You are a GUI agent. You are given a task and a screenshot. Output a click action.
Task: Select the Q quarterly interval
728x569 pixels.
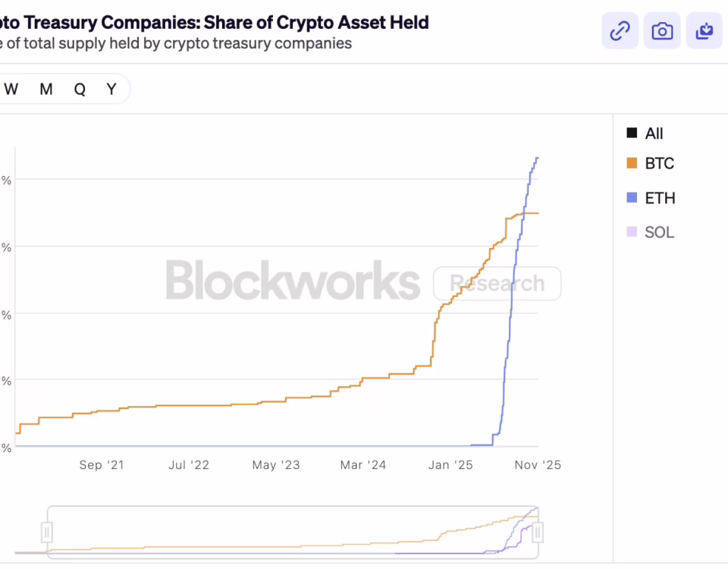pyautogui.click(x=79, y=89)
